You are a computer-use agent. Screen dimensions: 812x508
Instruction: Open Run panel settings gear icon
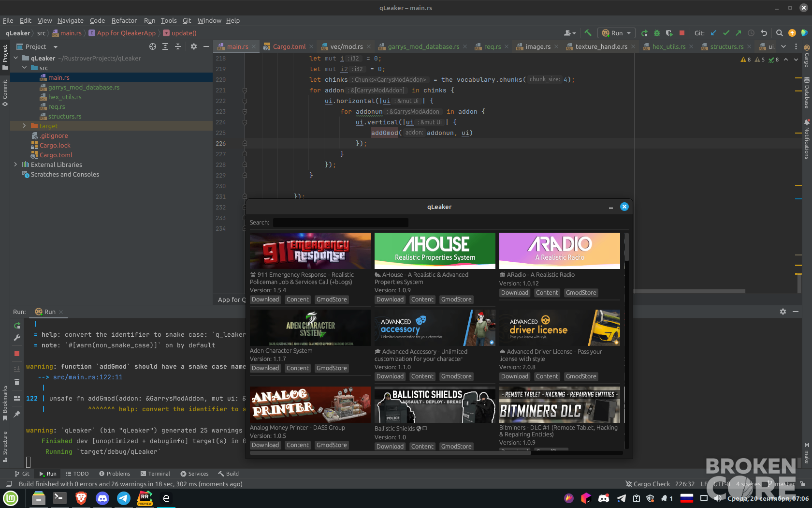(x=783, y=312)
